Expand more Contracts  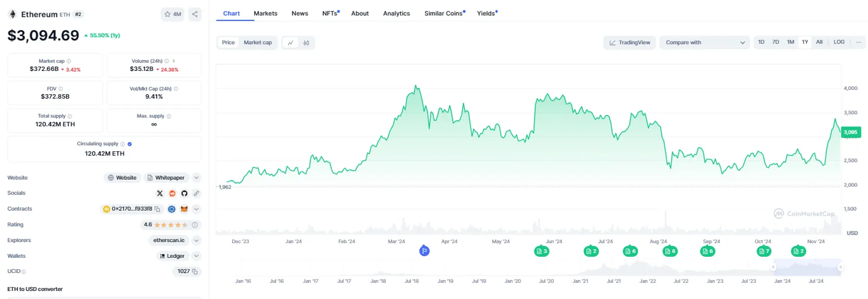tap(196, 209)
